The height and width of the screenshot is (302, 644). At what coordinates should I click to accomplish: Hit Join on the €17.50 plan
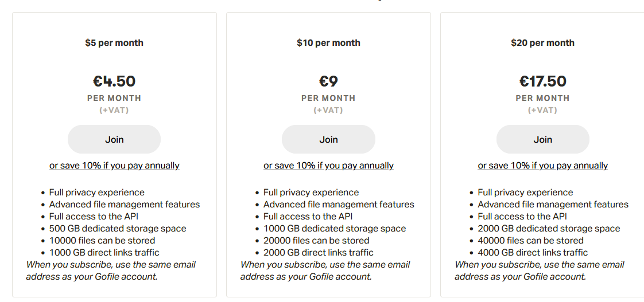(542, 139)
